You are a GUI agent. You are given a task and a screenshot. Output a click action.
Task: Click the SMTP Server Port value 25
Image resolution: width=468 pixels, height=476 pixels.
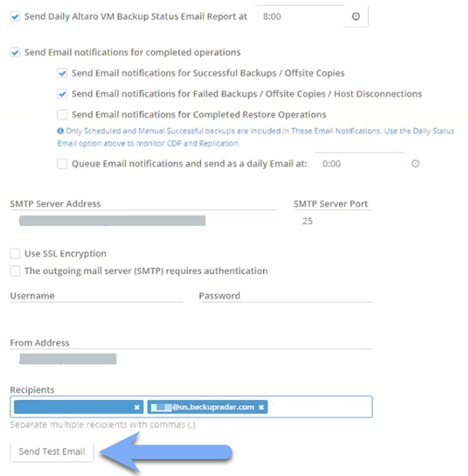(308, 221)
